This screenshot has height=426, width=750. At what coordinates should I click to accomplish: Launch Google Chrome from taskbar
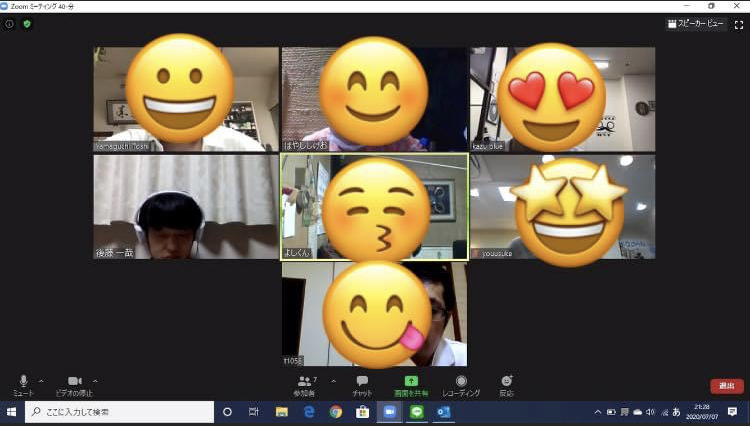click(336, 412)
